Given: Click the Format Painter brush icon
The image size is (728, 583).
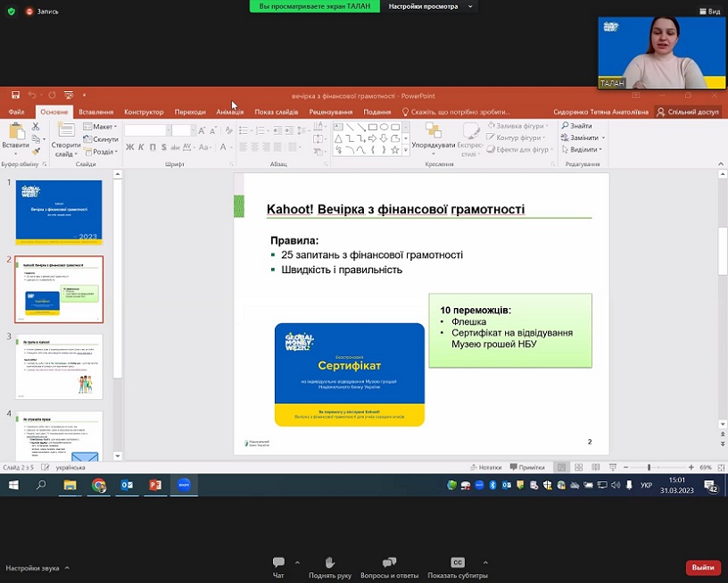Looking at the screenshot, I should click(36, 151).
